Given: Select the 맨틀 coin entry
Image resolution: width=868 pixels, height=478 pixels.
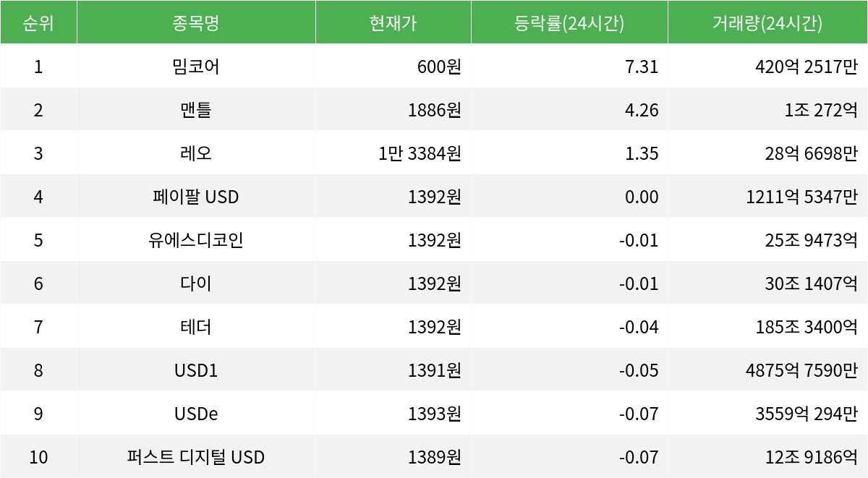Looking at the screenshot, I should (x=196, y=110).
